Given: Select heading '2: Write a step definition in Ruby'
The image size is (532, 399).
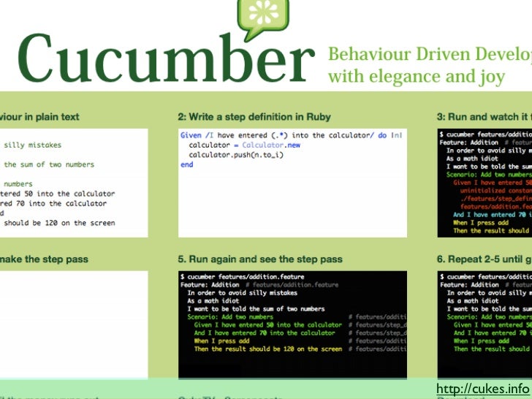Looking at the screenshot, I should pos(254,117).
